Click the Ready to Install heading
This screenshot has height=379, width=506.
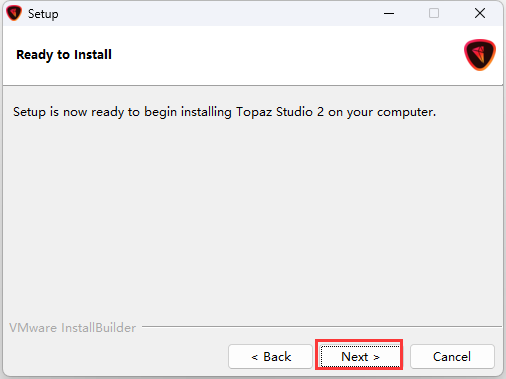64,55
